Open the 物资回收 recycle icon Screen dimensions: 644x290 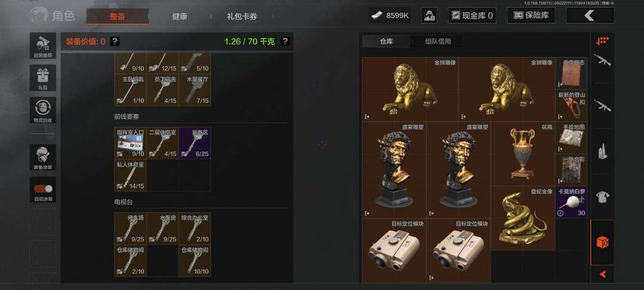pyautogui.click(x=43, y=110)
